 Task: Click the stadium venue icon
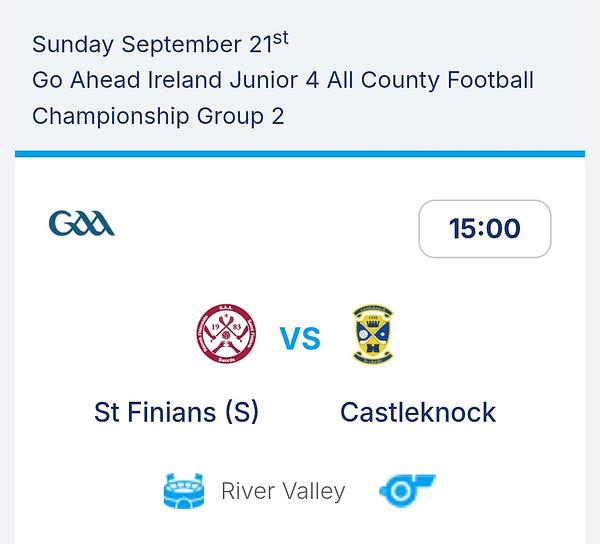184,491
